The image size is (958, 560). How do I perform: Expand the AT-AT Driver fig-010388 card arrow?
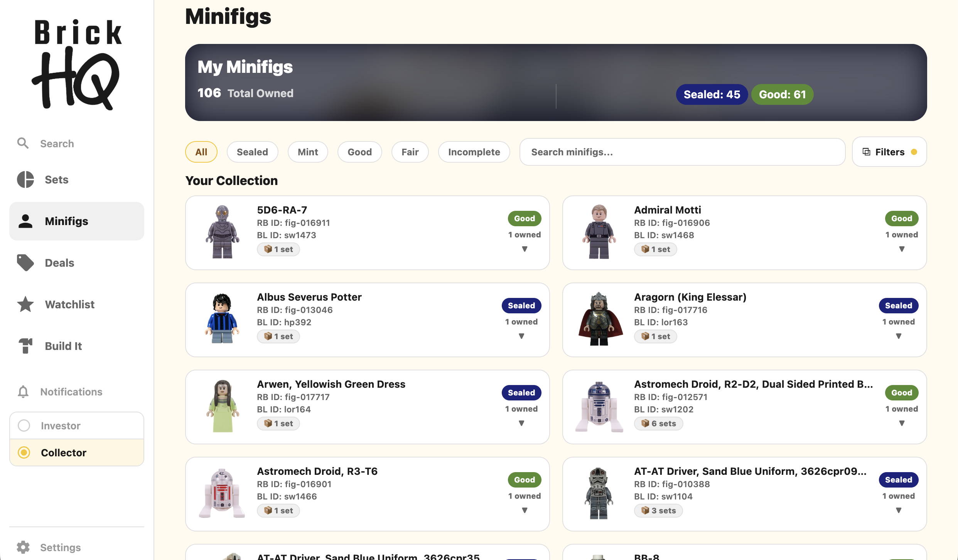[x=899, y=511]
